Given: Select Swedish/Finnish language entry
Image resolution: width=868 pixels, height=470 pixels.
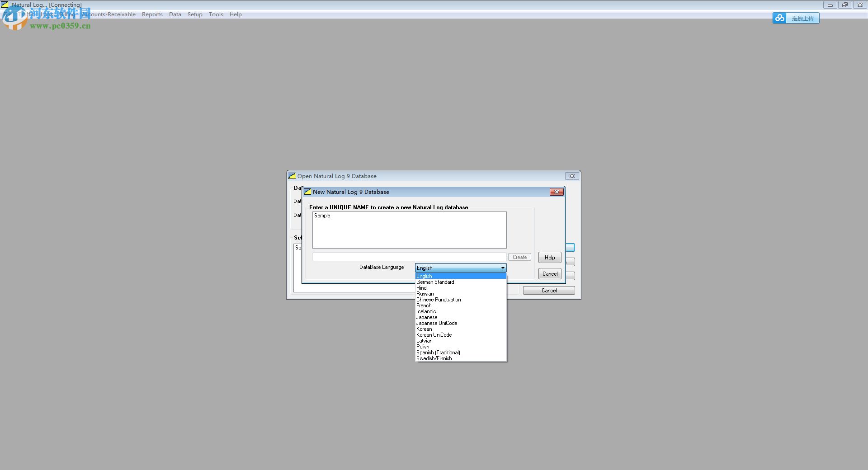Looking at the screenshot, I should [461, 358].
